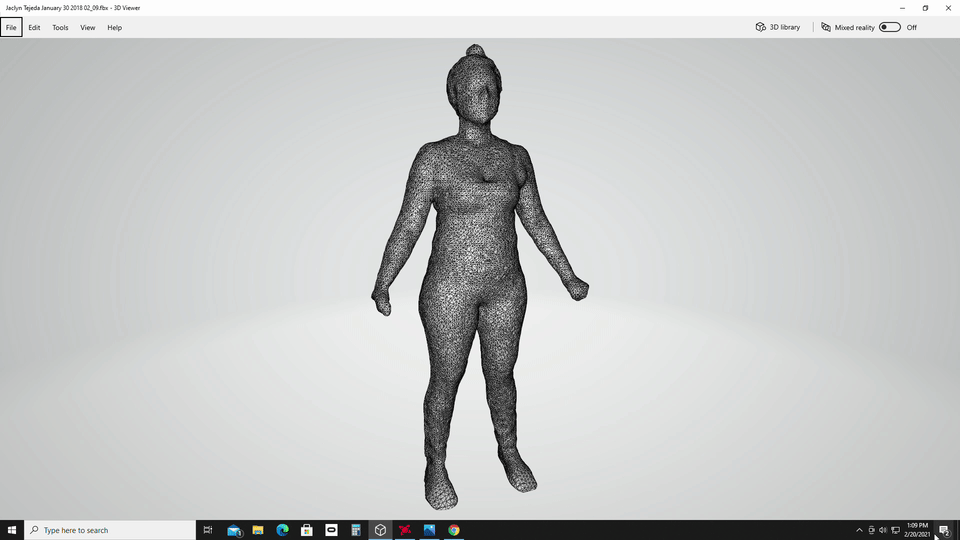The width and height of the screenshot is (960, 540).
Task: Click the Windows Start button
Action: point(12,530)
